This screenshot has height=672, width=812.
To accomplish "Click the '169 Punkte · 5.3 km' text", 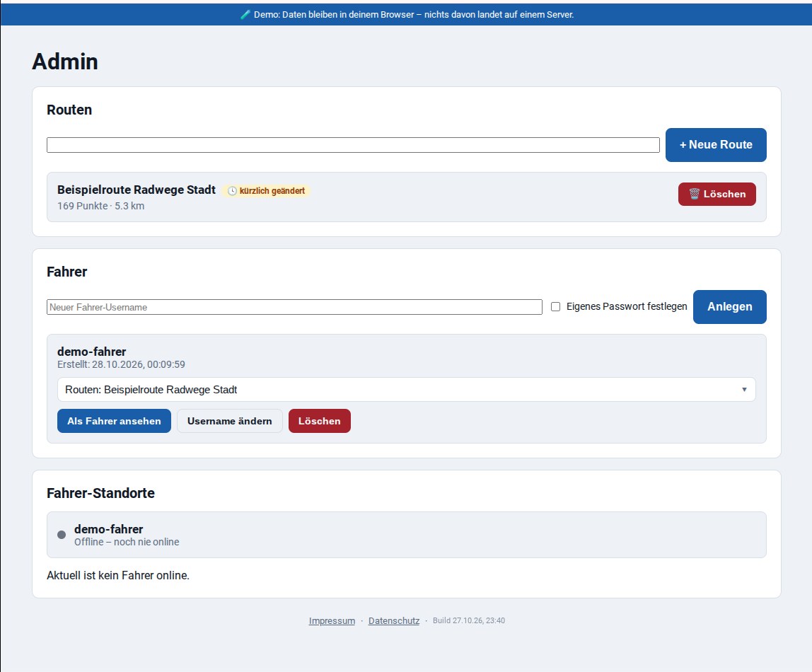I will (101, 206).
